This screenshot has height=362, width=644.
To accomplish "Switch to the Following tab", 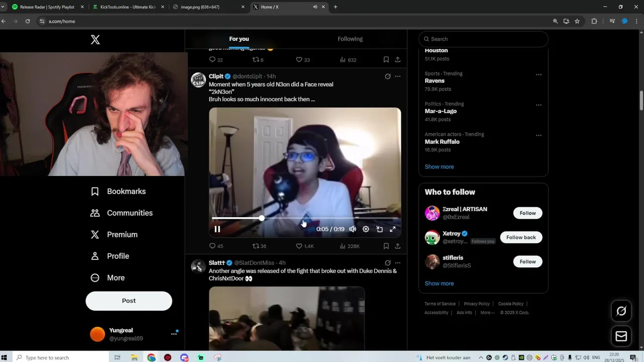I will [x=350, y=39].
